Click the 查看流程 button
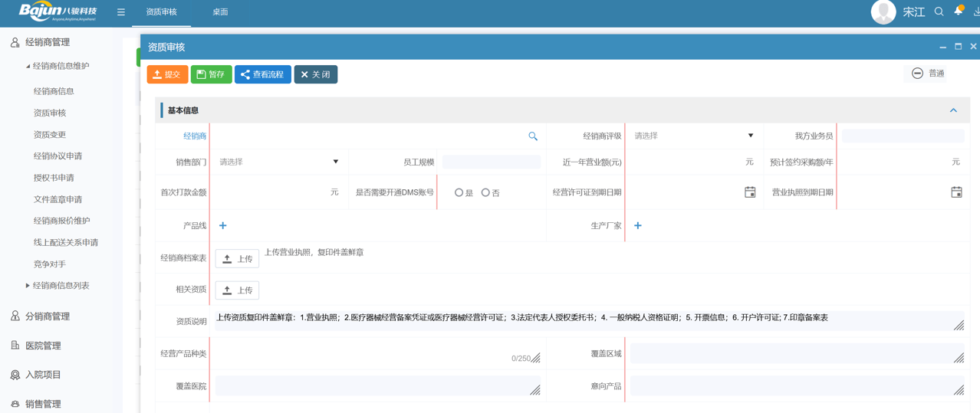This screenshot has width=980, height=413. pyautogui.click(x=262, y=74)
